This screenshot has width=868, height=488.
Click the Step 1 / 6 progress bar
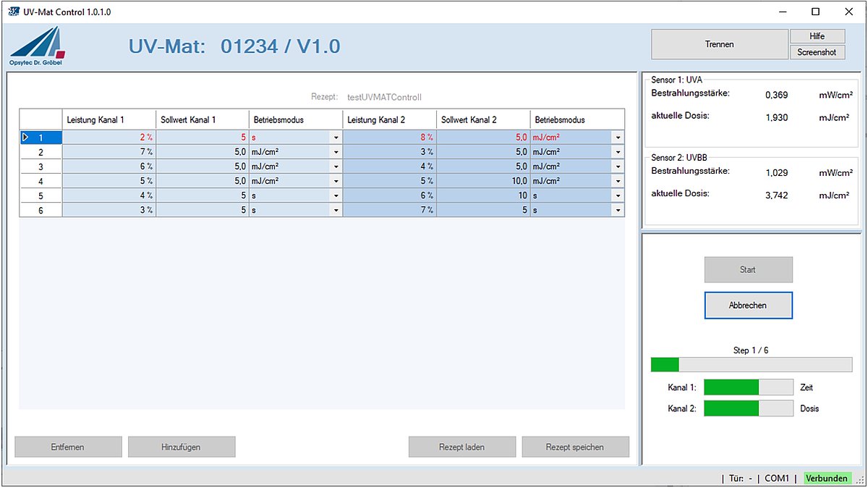pos(751,364)
